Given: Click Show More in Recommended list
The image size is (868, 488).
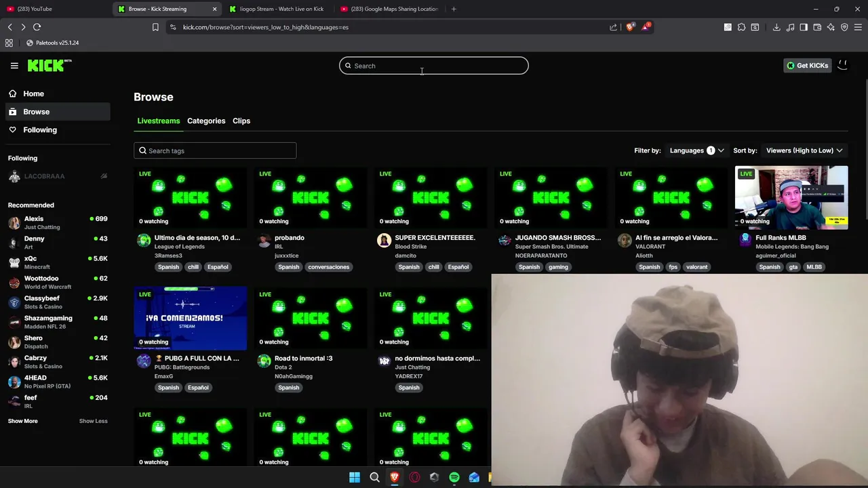Looking at the screenshot, I should tap(22, 421).
